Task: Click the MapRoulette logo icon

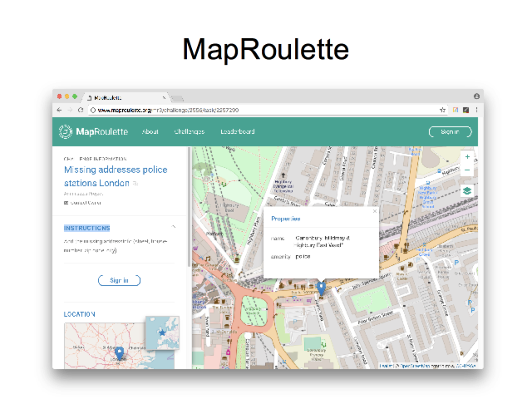Action: (x=66, y=131)
